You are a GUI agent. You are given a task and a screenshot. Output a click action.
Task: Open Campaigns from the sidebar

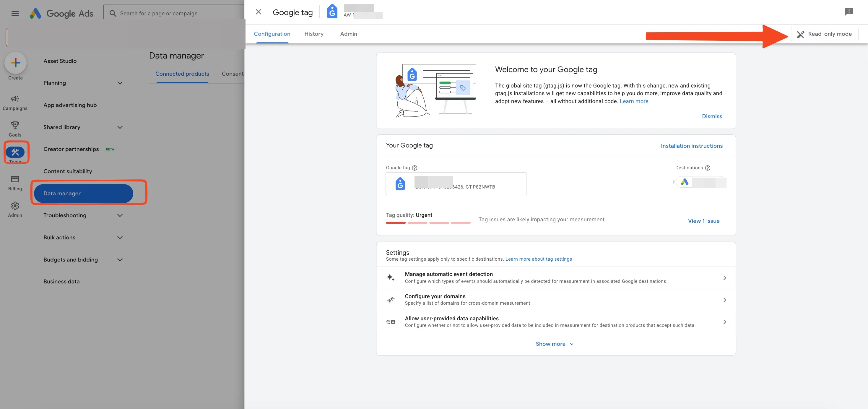pyautogui.click(x=15, y=103)
